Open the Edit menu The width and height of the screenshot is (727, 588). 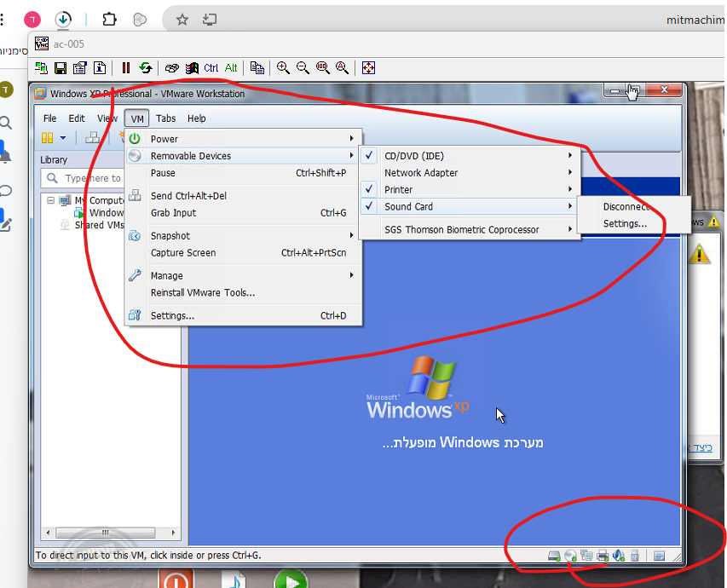coord(77,118)
